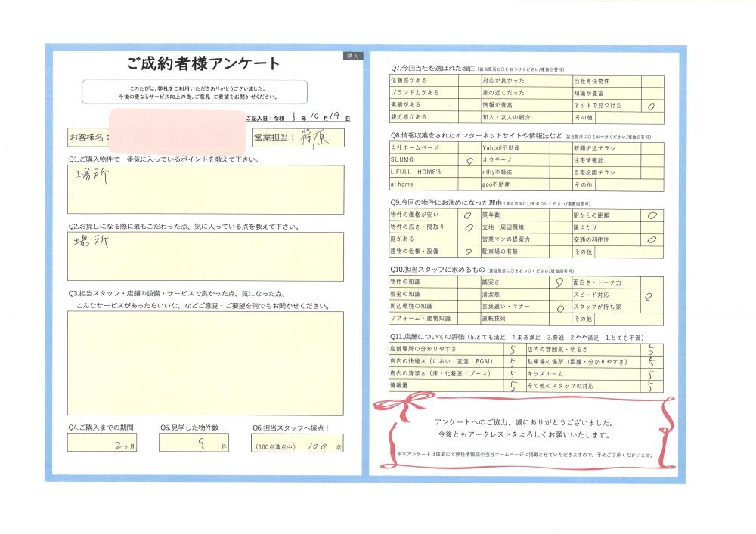756x534 pixels.
Task: Click the 対応が良かった label
Action: click(x=503, y=81)
